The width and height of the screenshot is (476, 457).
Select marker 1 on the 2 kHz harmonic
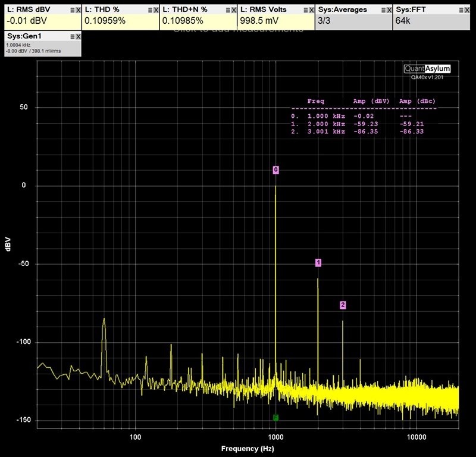tap(318, 262)
